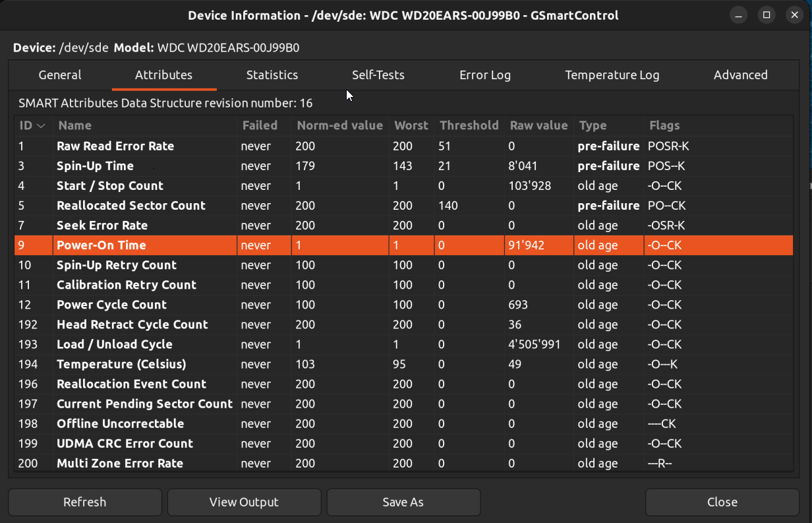Select the Temperature (Celsius) row
Image resolution: width=812 pixels, height=523 pixels.
[404, 364]
